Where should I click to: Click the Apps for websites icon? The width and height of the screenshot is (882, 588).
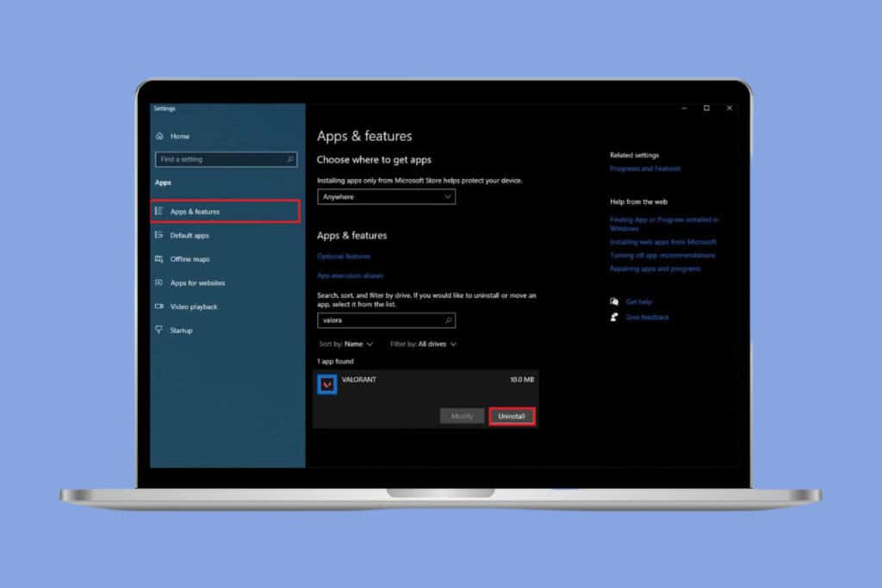click(159, 282)
